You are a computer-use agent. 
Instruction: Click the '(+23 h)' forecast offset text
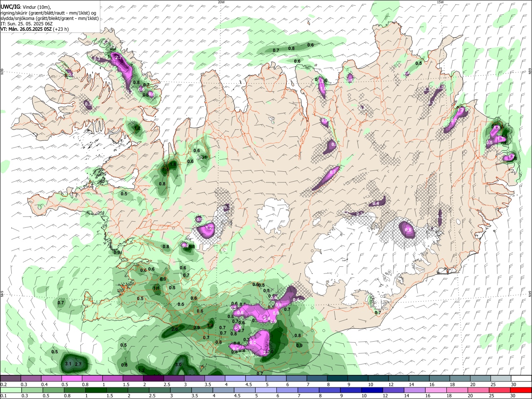61,29
